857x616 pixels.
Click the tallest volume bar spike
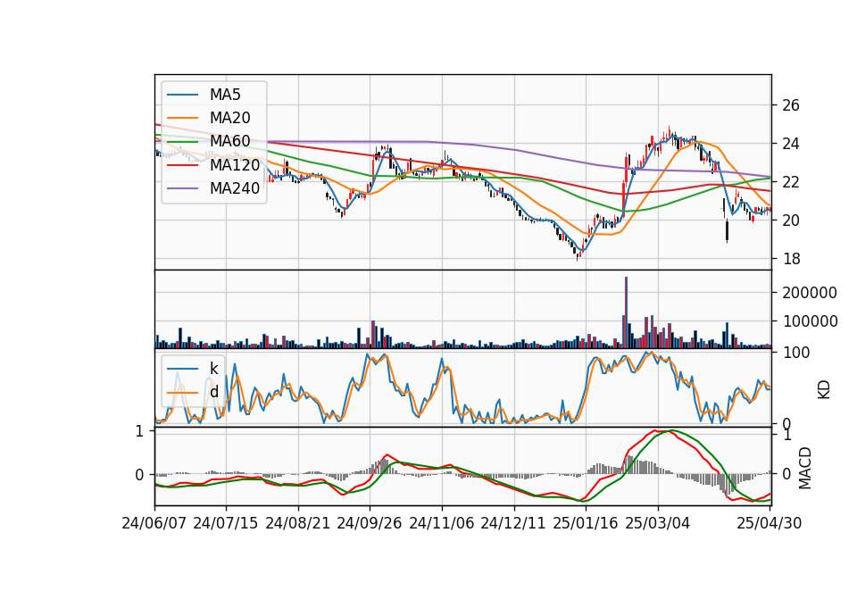tap(627, 312)
